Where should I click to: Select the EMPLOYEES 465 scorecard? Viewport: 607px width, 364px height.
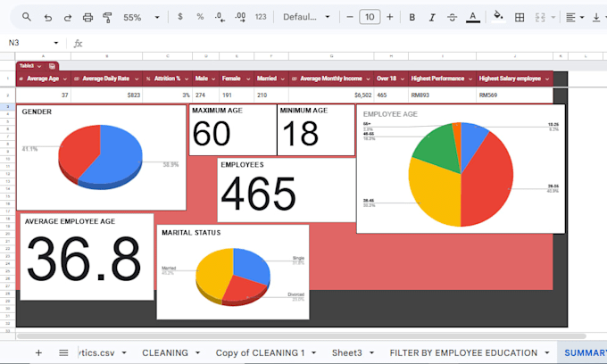pyautogui.click(x=287, y=190)
